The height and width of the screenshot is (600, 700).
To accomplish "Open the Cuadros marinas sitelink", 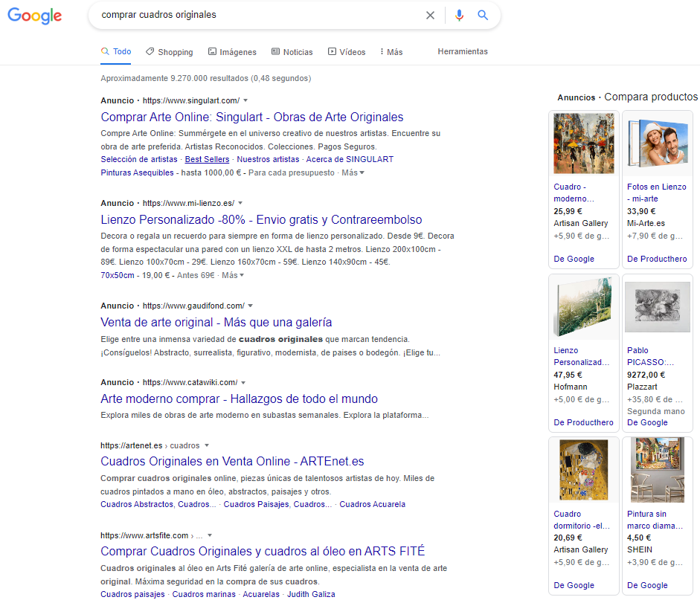I will click(204, 594).
